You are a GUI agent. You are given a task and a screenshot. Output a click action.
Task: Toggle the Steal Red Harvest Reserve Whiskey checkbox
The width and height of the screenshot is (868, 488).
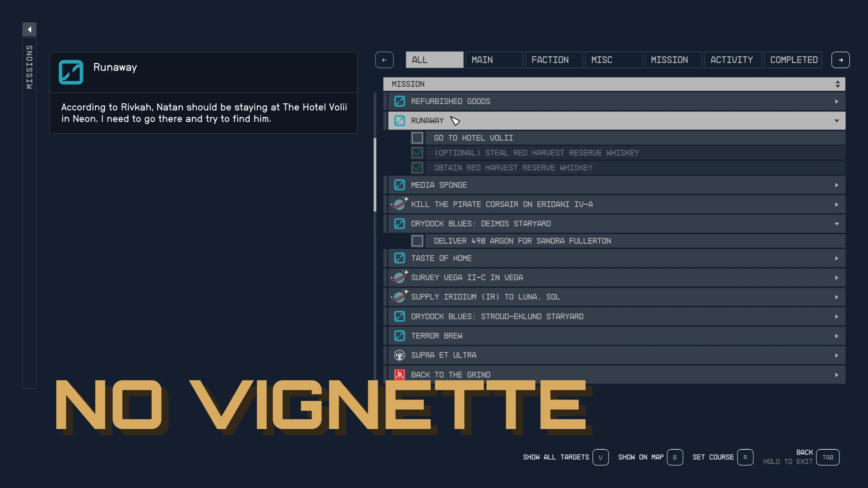point(417,153)
